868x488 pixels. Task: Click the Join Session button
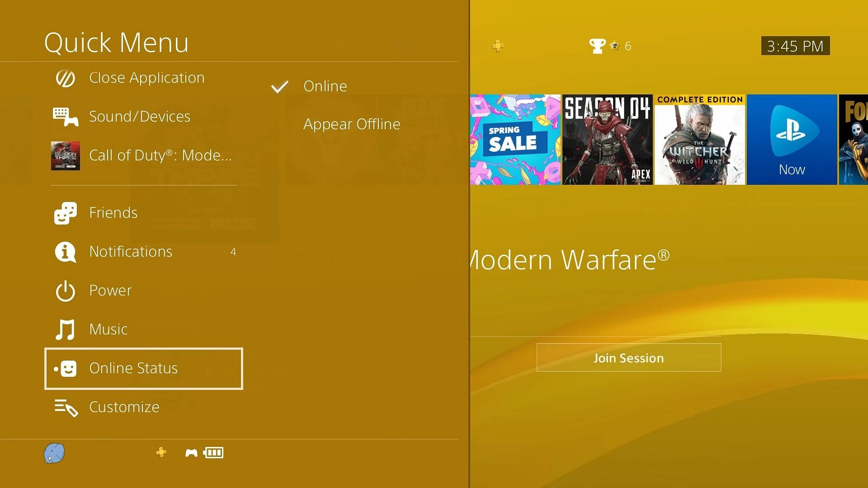[x=629, y=358]
